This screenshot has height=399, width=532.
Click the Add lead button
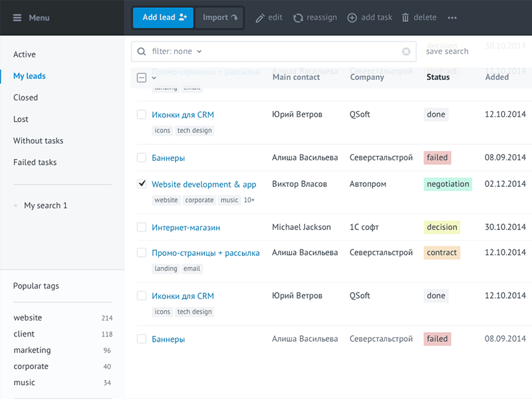(x=163, y=18)
